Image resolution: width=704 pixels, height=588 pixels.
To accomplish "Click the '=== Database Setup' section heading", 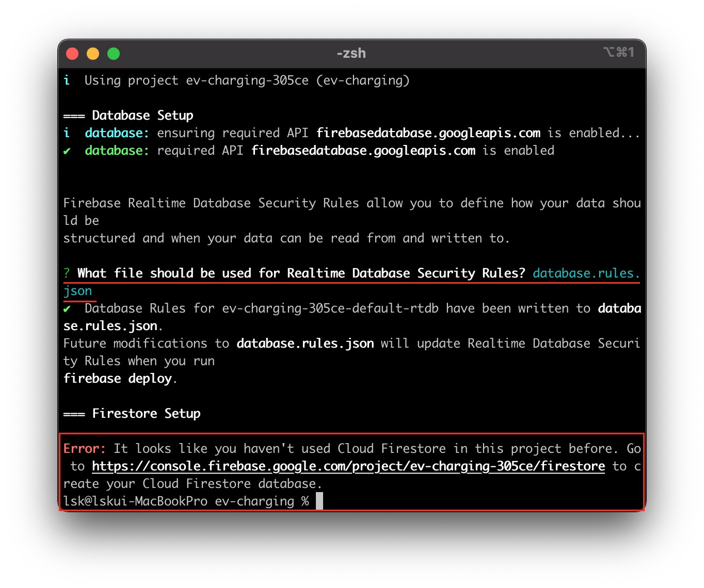I will (x=128, y=115).
